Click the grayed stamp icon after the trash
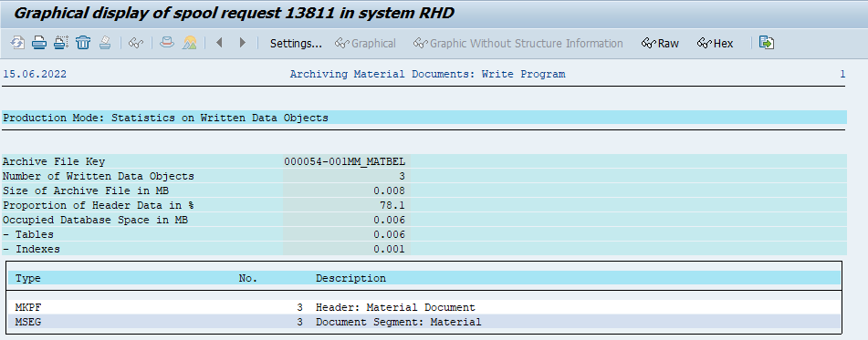868x340 pixels. tap(105, 43)
